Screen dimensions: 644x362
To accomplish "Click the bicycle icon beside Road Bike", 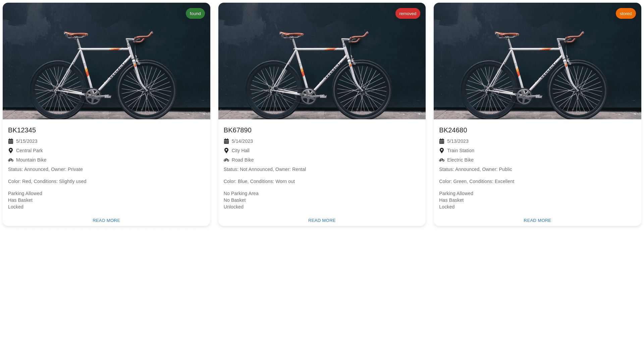I will tap(226, 160).
